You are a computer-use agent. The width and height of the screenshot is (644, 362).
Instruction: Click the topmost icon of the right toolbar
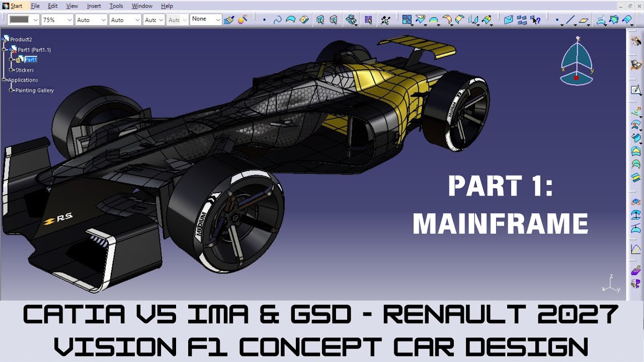pyautogui.click(x=636, y=42)
